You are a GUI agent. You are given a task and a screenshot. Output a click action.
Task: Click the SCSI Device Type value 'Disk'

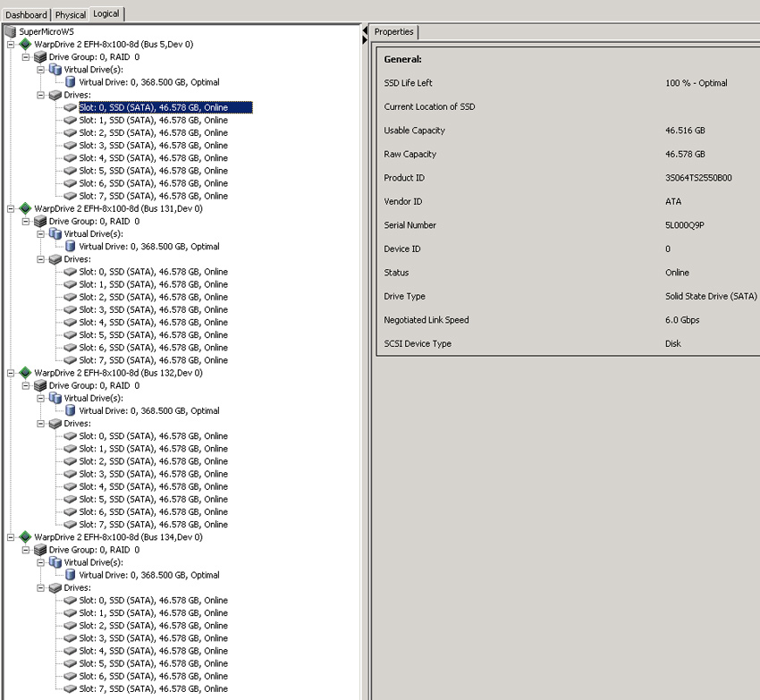[673, 343]
